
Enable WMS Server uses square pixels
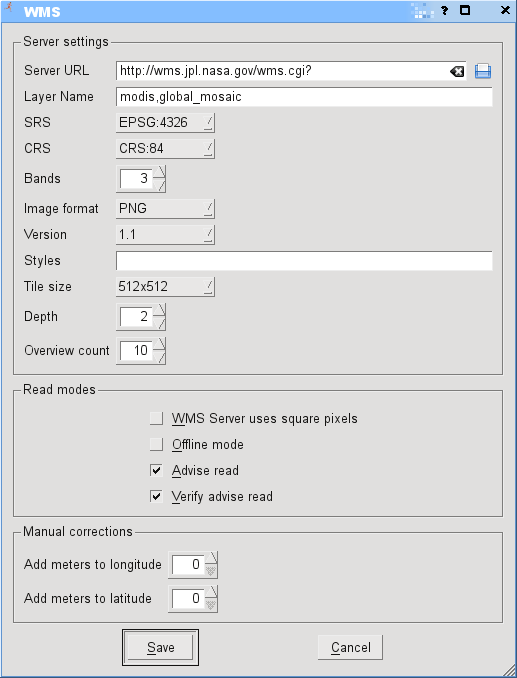click(156, 419)
